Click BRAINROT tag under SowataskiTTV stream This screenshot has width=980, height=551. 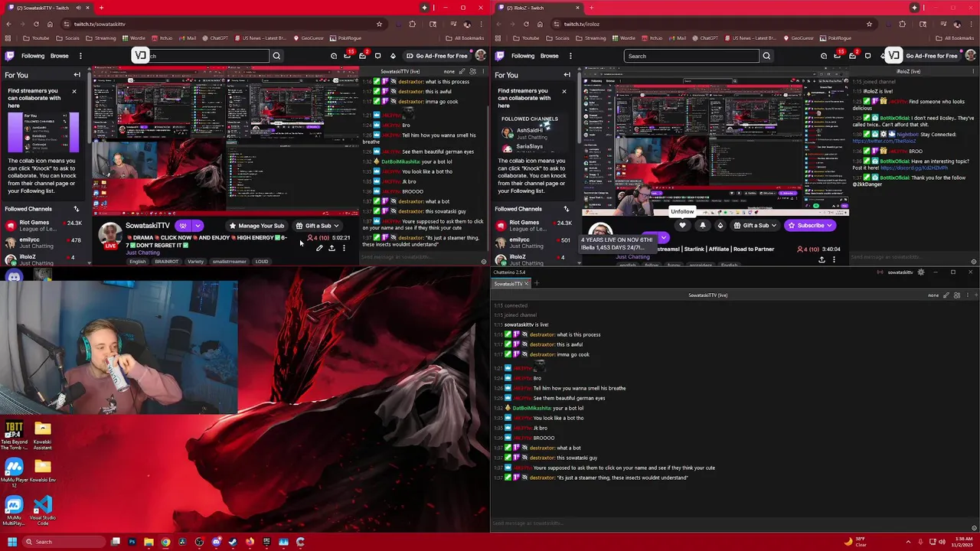tap(166, 262)
